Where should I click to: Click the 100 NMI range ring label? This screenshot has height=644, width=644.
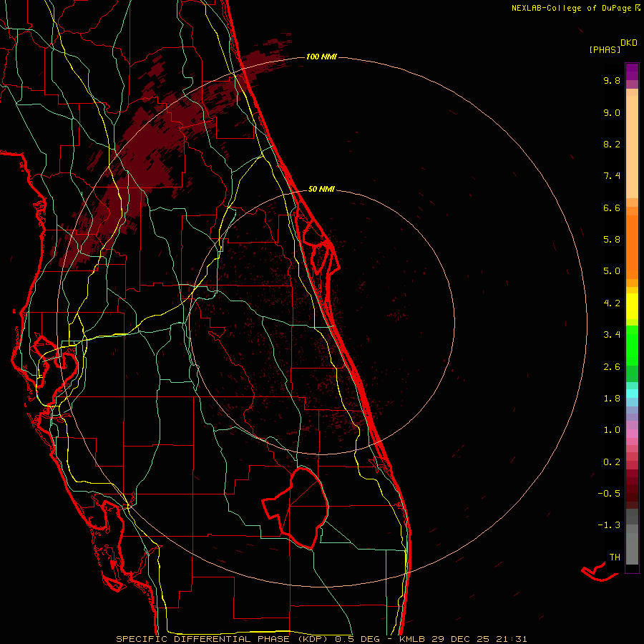coord(321,57)
